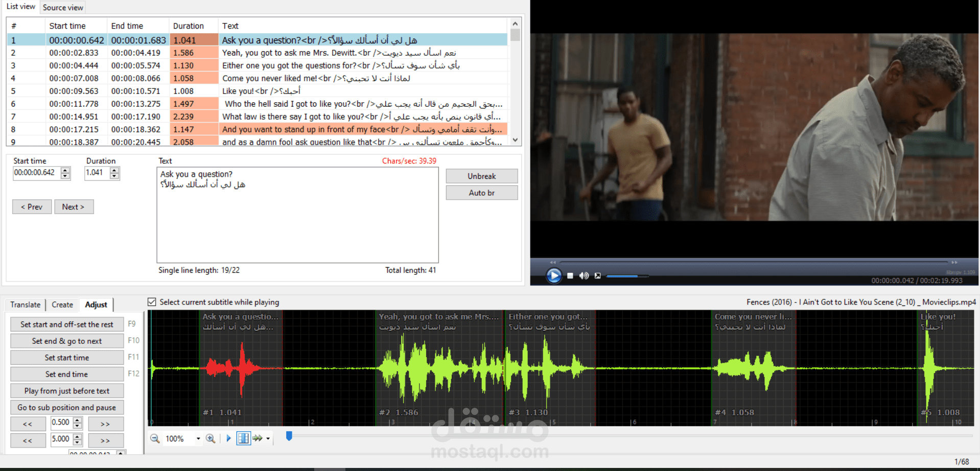
Task: Open the Create tab
Action: click(62, 304)
